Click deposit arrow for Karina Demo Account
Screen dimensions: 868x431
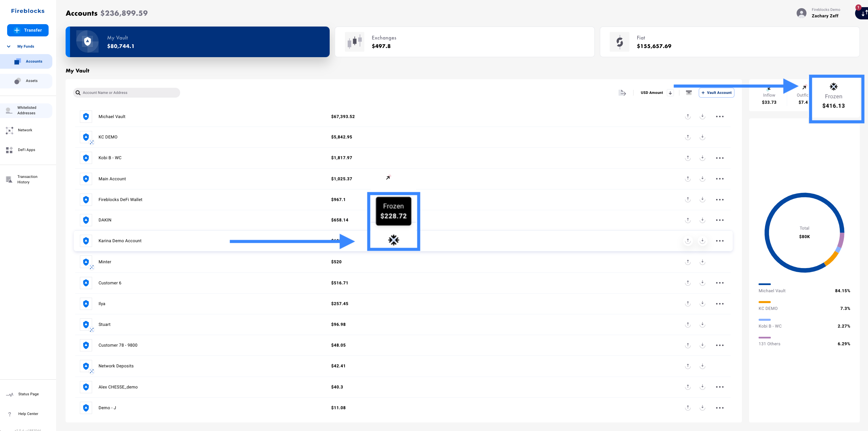pyautogui.click(x=702, y=241)
